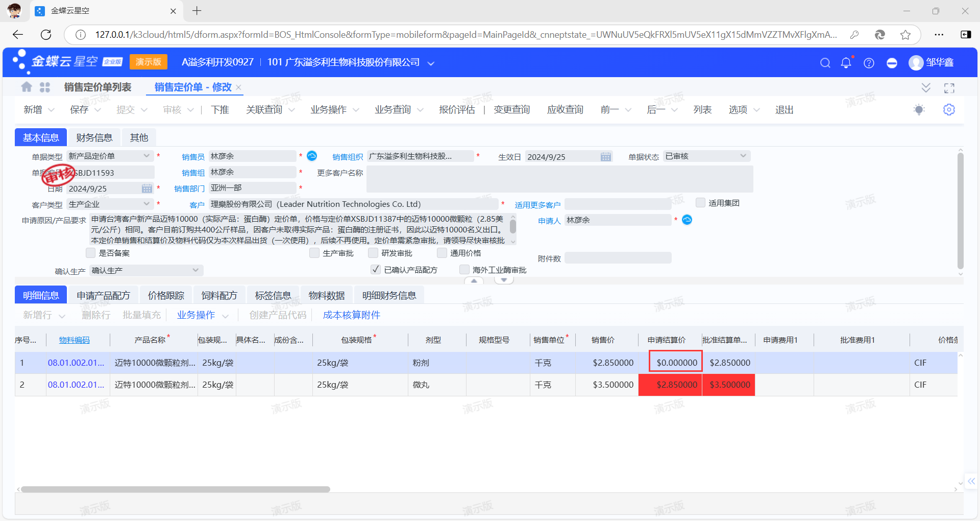Click the 更多客户名称 text area
Viewport: 980px width, 521px height.
[x=560, y=179]
